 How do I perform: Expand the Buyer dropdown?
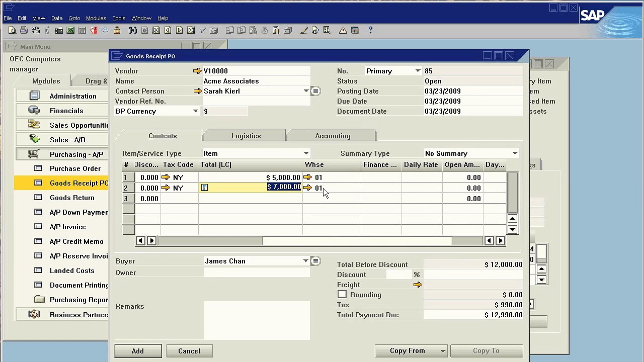pyautogui.click(x=305, y=261)
